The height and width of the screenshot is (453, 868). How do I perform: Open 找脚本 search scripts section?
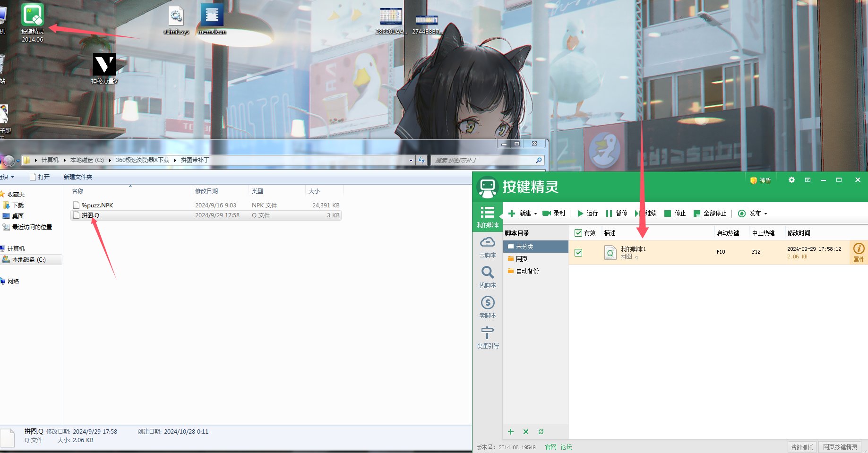488,277
